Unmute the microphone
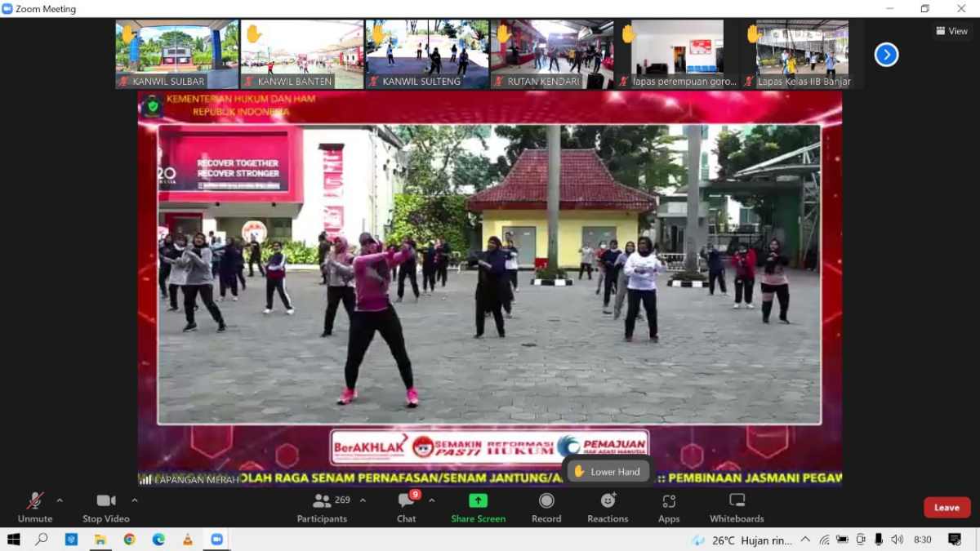 pyautogui.click(x=34, y=507)
